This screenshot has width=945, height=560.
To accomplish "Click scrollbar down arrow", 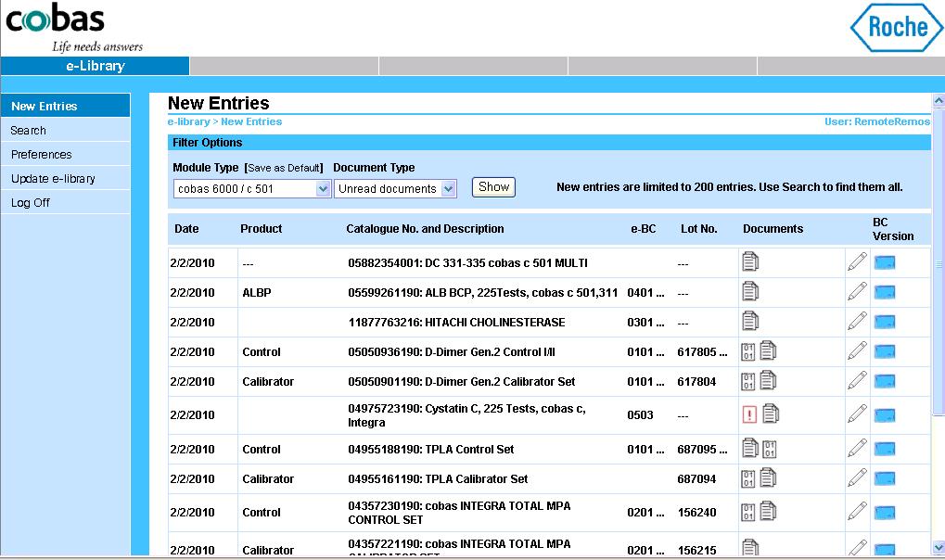I will (x=939, y=547).
